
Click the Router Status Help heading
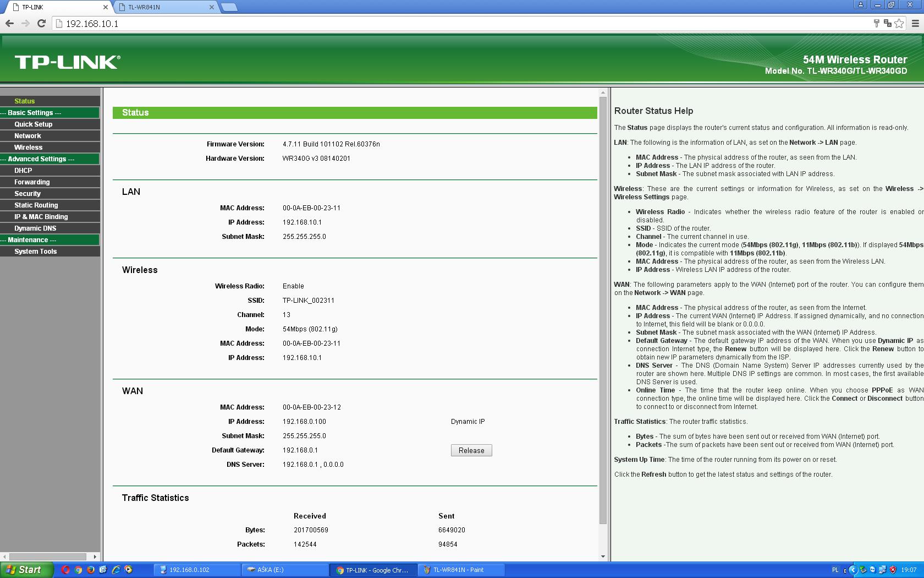coord(653,111)
